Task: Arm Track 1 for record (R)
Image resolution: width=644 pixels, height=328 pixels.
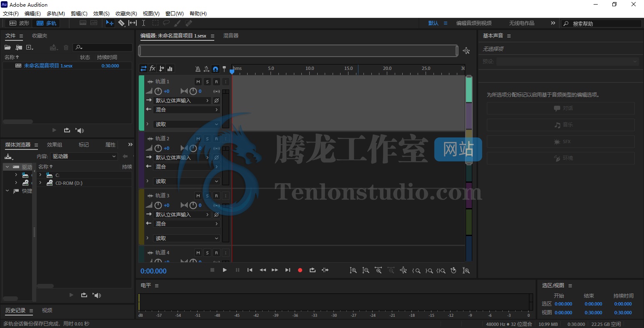Action: pos(216,82)
